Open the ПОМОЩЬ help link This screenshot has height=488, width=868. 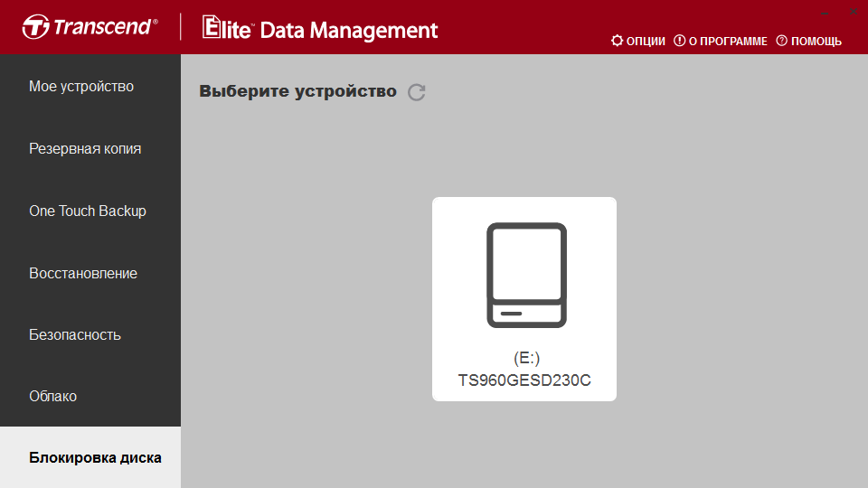pyautogui.click(x=816, y=42)
